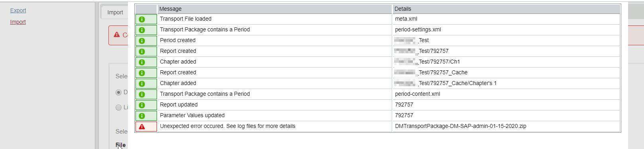The height and width of the screenshot is (149, 644).
Task: Click red alert triangle in error banner
Action: coord(117,35)
